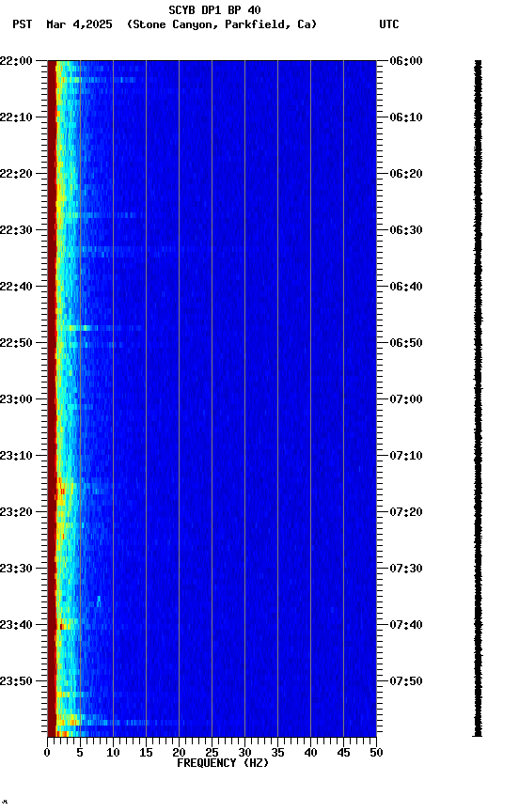Click the frequency axis label 5
519x812 pixels.
point(80,753)
